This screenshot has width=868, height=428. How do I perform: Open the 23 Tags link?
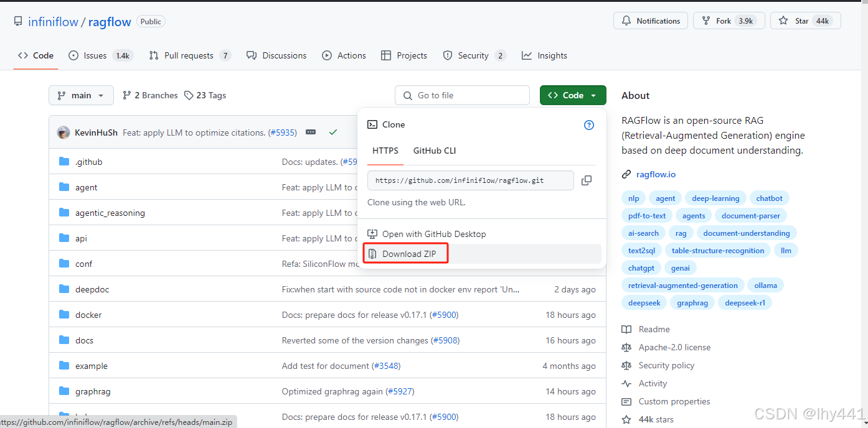coord(205,95)
